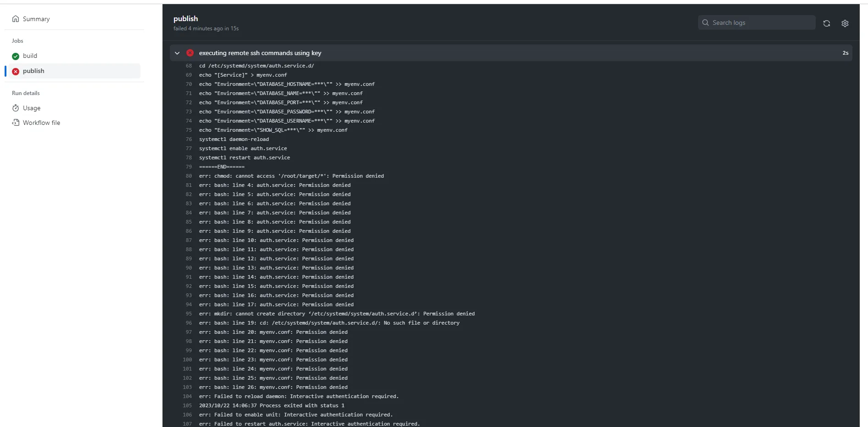Image resolution: width=868 pixels, height=427 pixels.
Task: Click log line number 105
Action: tap(187, 405)
